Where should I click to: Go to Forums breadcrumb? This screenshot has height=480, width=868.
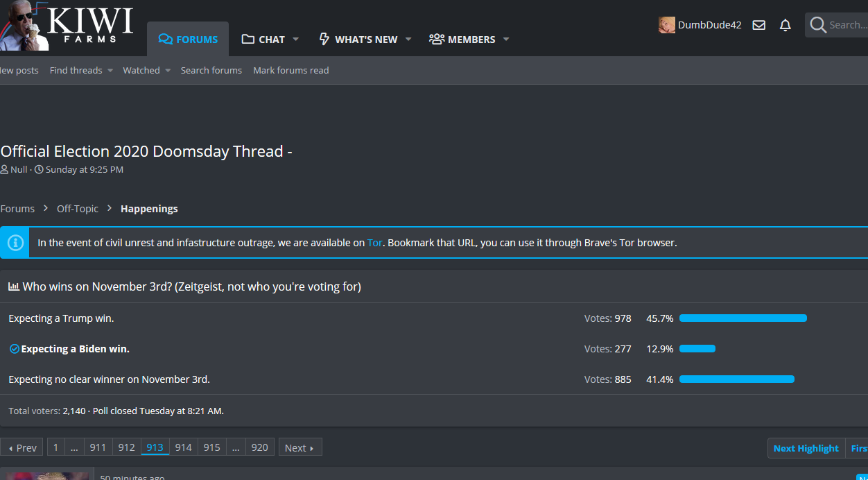17,209
